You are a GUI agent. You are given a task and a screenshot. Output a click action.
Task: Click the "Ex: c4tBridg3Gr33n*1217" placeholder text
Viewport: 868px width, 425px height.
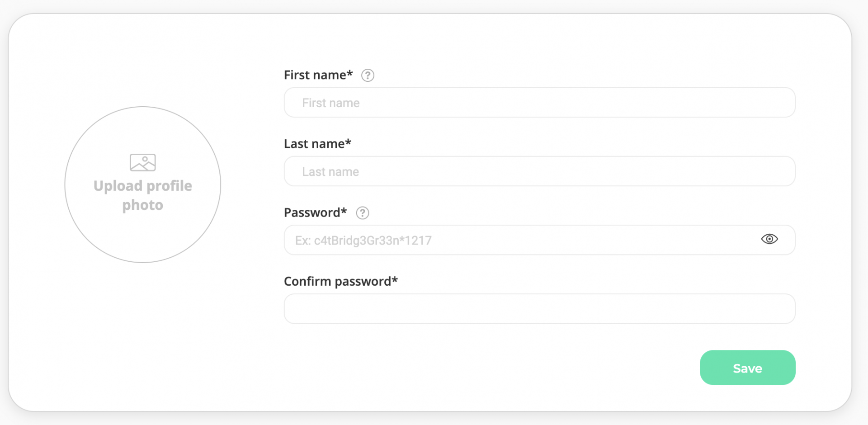363,241
